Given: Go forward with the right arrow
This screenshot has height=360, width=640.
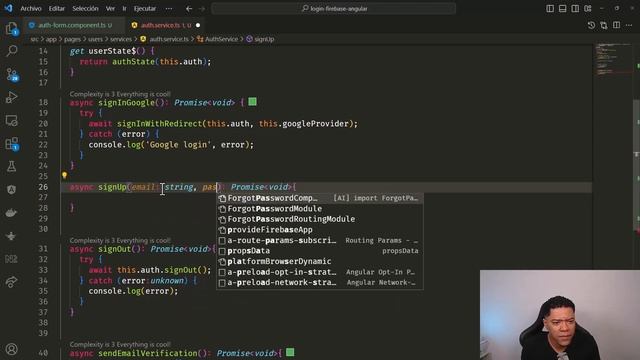Looking at the screenshot, I should [x=202, y=8].
